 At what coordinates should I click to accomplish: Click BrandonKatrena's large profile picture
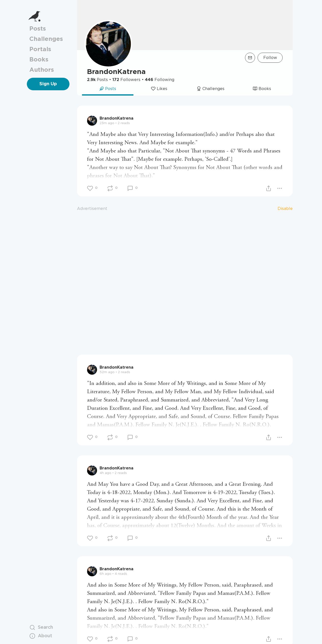pyautogui.click(x=108, y=44)
